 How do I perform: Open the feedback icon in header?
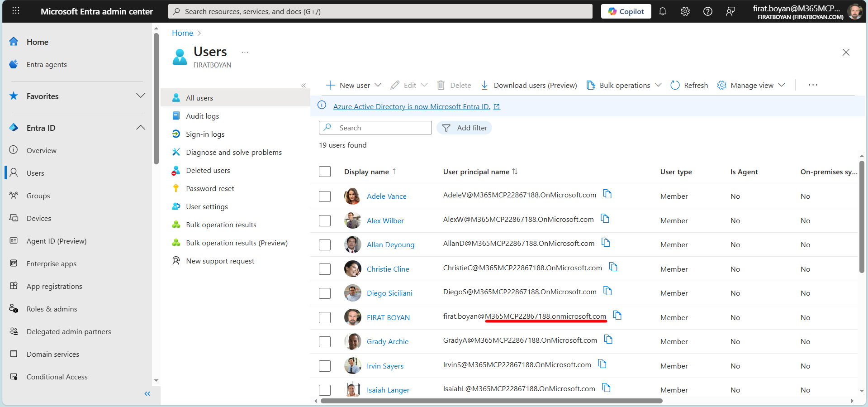[730, 11]
